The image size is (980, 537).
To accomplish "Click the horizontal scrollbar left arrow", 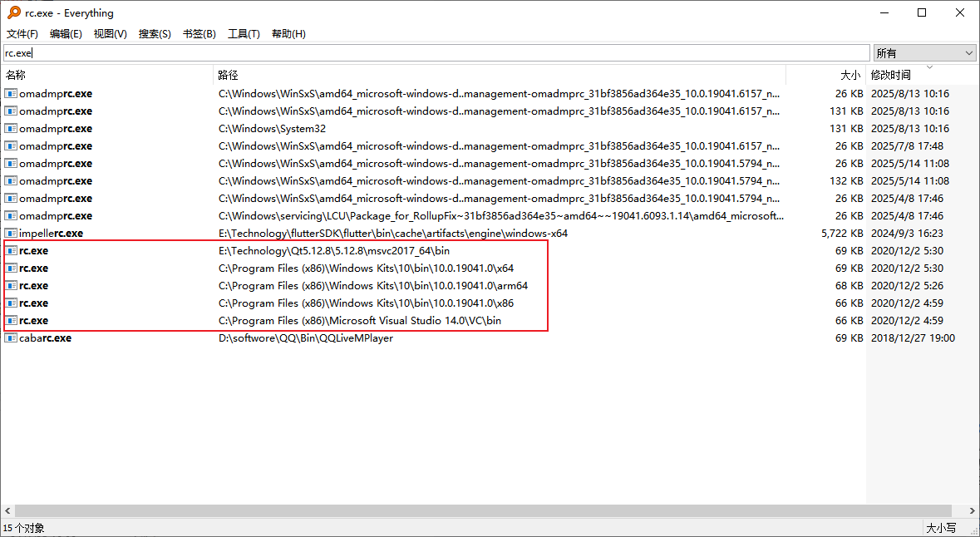I will coord(7,510).
